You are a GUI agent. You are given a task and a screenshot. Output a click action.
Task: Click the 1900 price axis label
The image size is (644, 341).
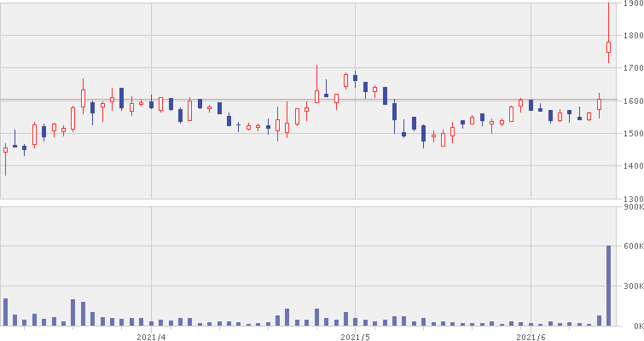(x=633, y=4)
